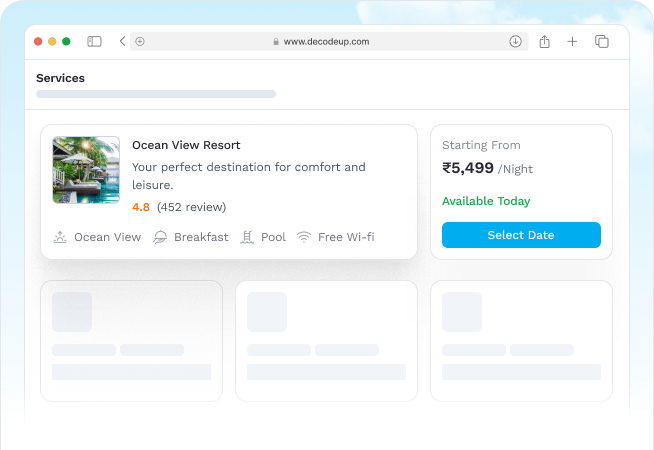
Task: Click the Ocean View amenity label
Action: [x=108, y=237]
